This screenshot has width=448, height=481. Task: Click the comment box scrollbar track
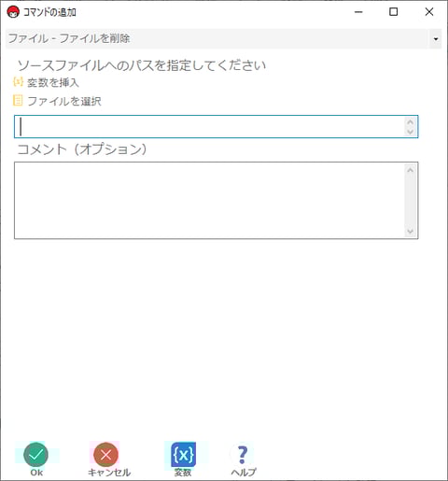(x=411, y=201)
